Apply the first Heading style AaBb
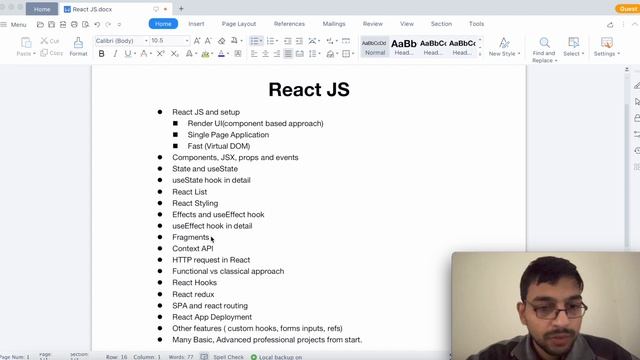 [404, 47]
